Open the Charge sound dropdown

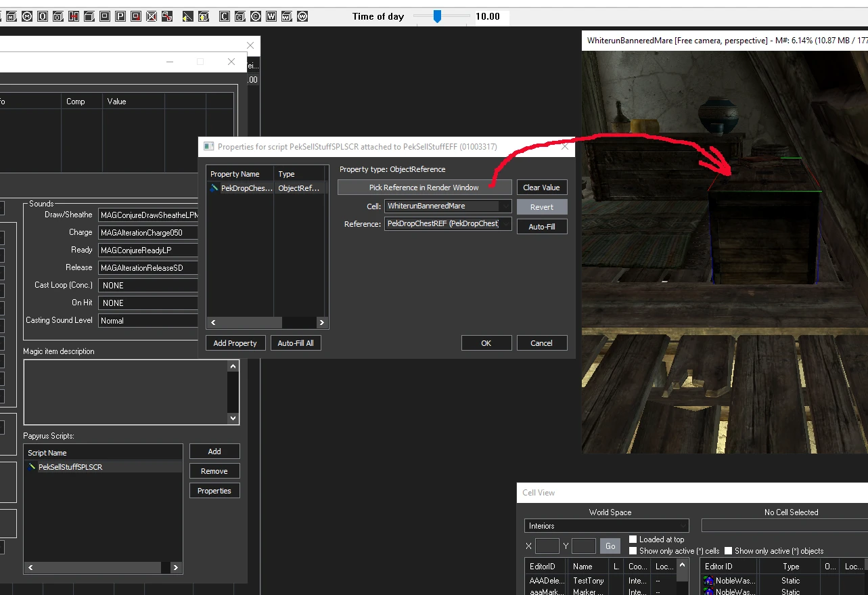(x=147, y=233)
